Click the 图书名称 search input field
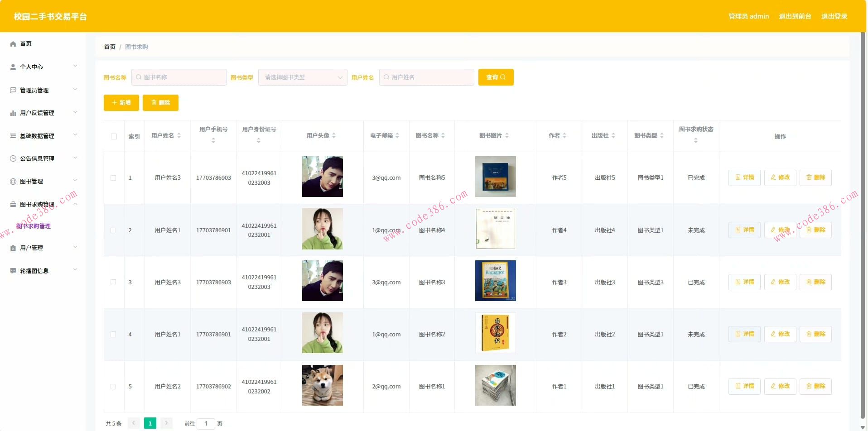Viewport: 868px width, 431px height. pyautogui.click(x=179, y=77)
